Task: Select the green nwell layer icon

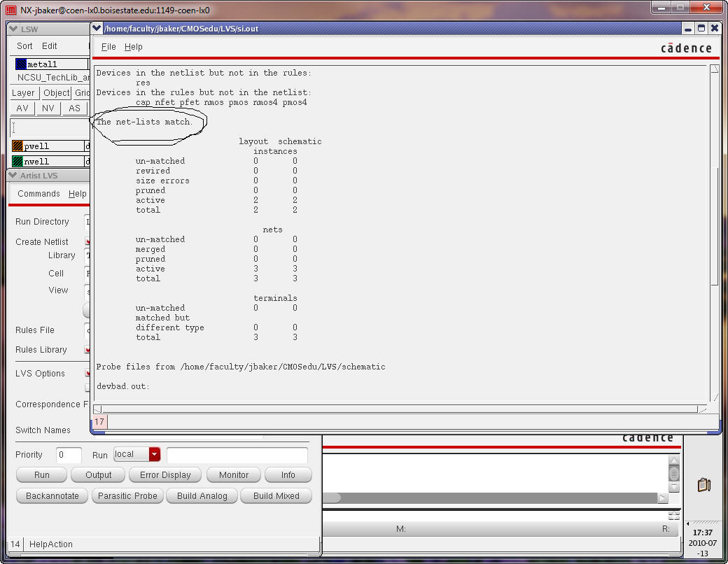Action: click(x=18, y=162)
